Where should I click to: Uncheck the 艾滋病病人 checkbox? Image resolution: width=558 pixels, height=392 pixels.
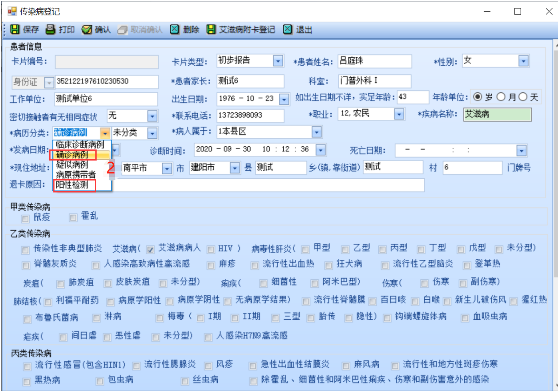tap(150, 249)
